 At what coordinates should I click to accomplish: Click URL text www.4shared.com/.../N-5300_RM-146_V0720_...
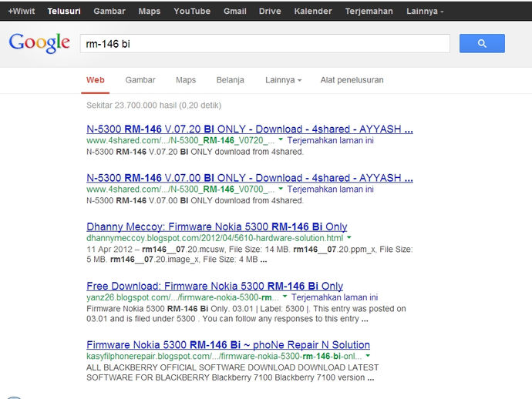point(180,140)
